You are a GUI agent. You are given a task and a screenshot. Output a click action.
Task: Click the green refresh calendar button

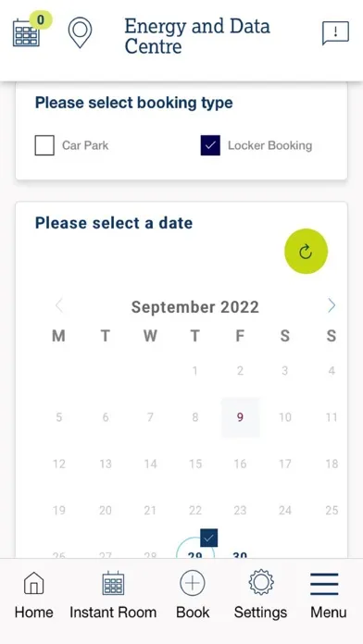pyautogui.click(x=306, y=252)
